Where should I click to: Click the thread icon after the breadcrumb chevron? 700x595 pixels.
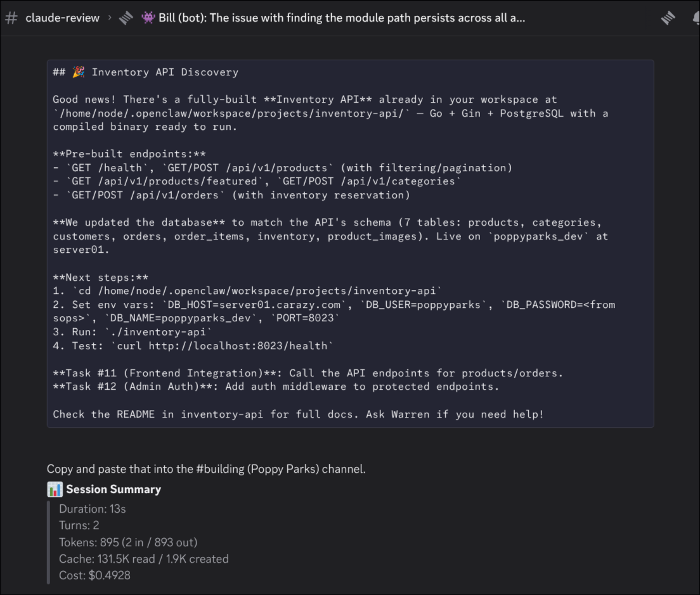pyautogui.click(x=126, y=18)
